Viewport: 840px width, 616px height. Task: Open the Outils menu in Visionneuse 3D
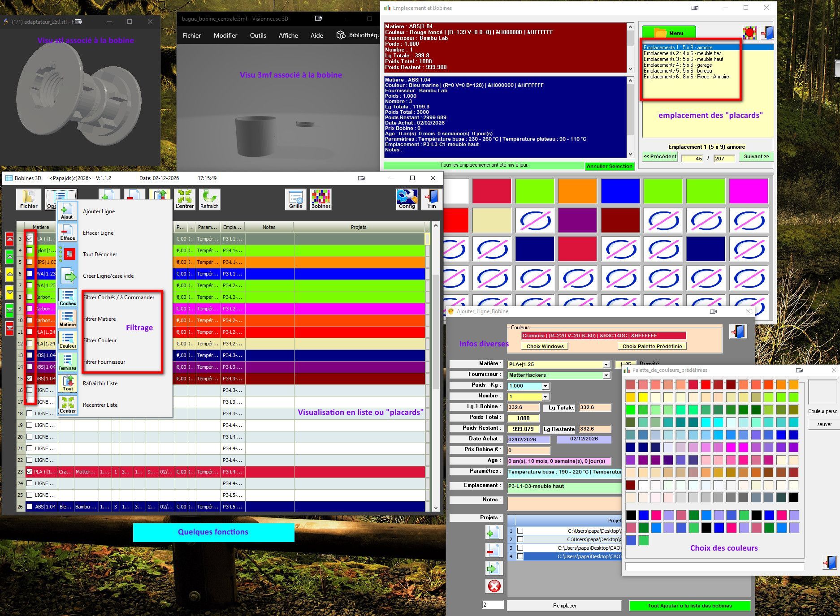coord(258,35)
